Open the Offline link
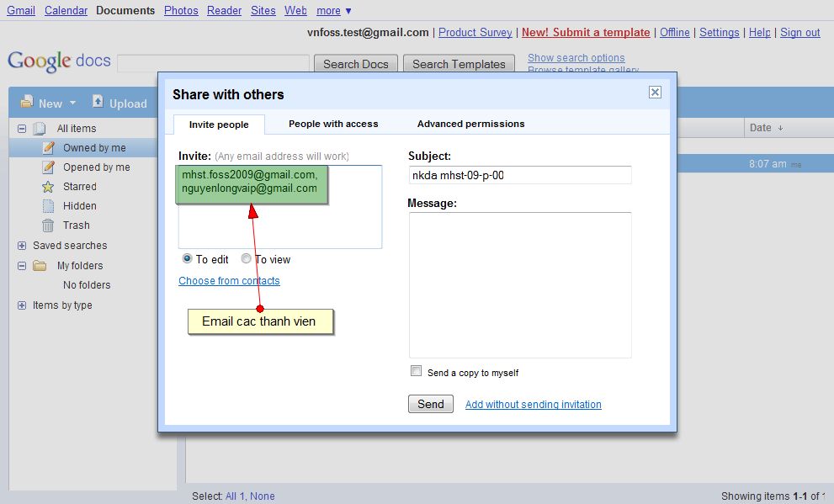Image resolution: width=834 pixels, height=504 pixels. 675,33
